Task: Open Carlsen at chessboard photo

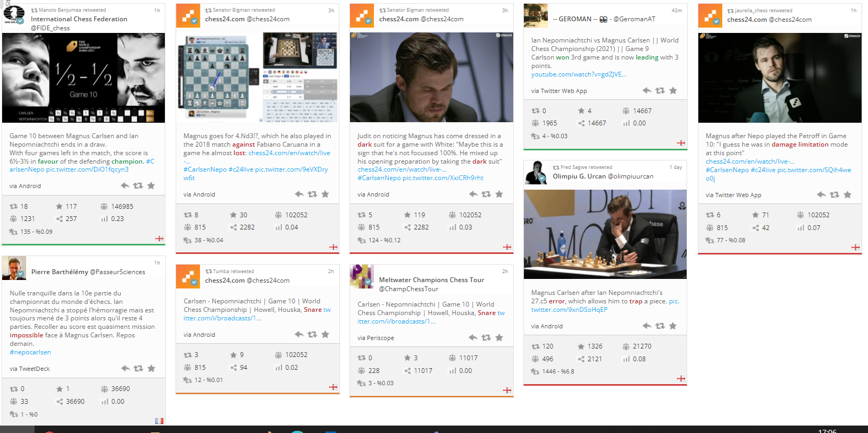Action: tap(605, 234)
